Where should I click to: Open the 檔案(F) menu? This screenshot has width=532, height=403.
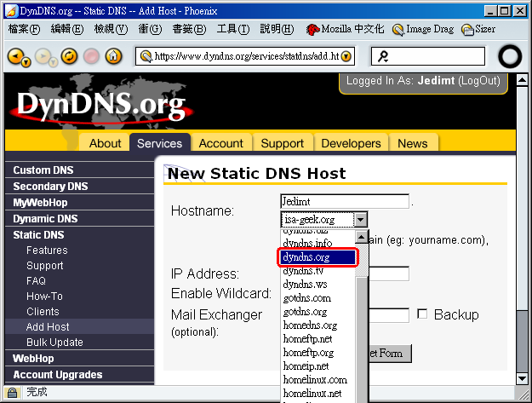[24, 30]
